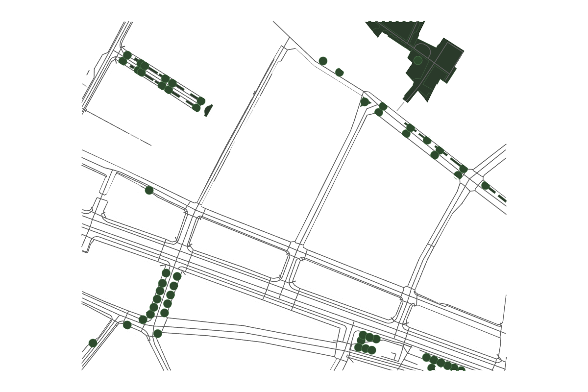Click the small dark wedge ending the top-left tree row
588x392 pixels.
tap(208, 110)
